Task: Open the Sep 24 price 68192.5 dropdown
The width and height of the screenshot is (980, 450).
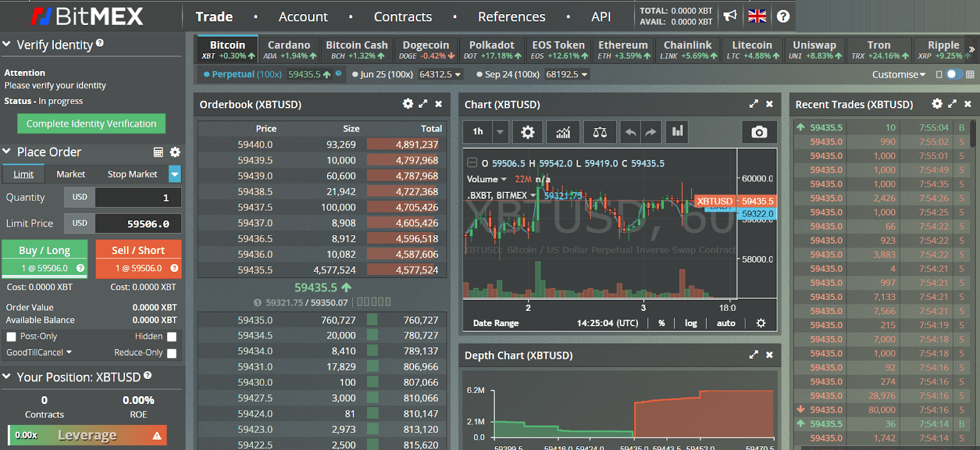Action: (x=567, y=74)
